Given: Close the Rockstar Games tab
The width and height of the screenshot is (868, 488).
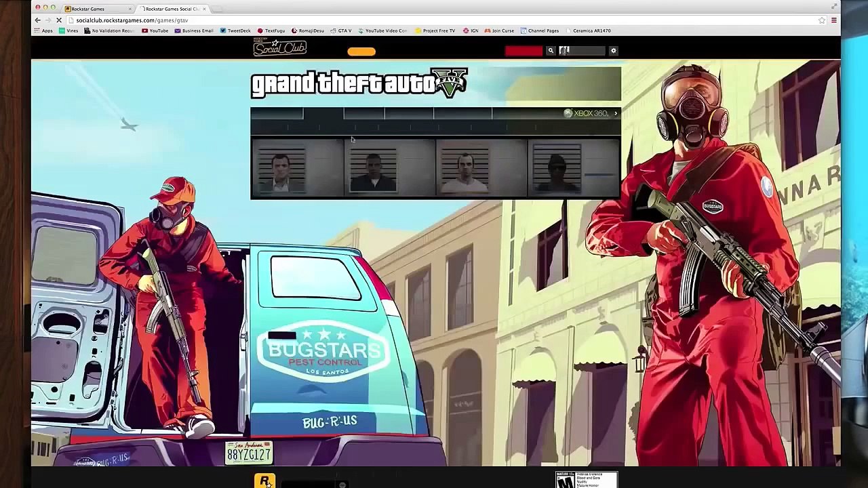Looking at the screenshot, I should click(x=130, y=9).
